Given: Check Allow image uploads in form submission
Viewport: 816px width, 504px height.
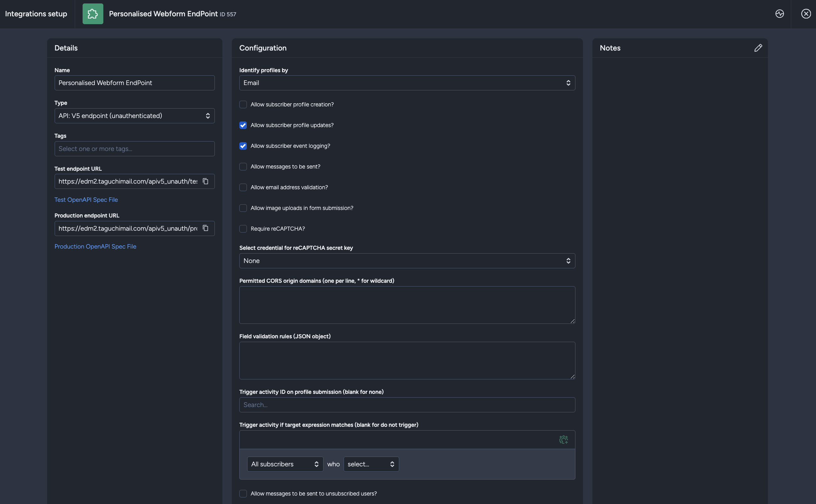Looking at the screenshot, I should tap(243, 208).
